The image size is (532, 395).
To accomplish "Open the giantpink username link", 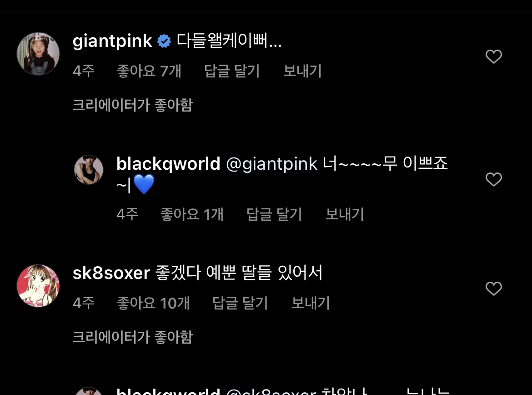I will click(x=112, y=41).
